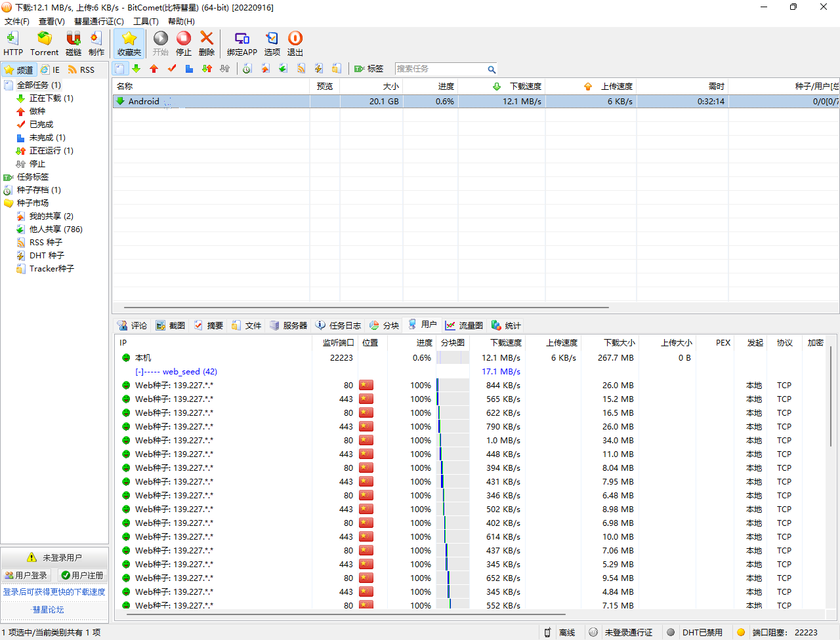Click the 用户注册 registration button

[x=81, y=575]
